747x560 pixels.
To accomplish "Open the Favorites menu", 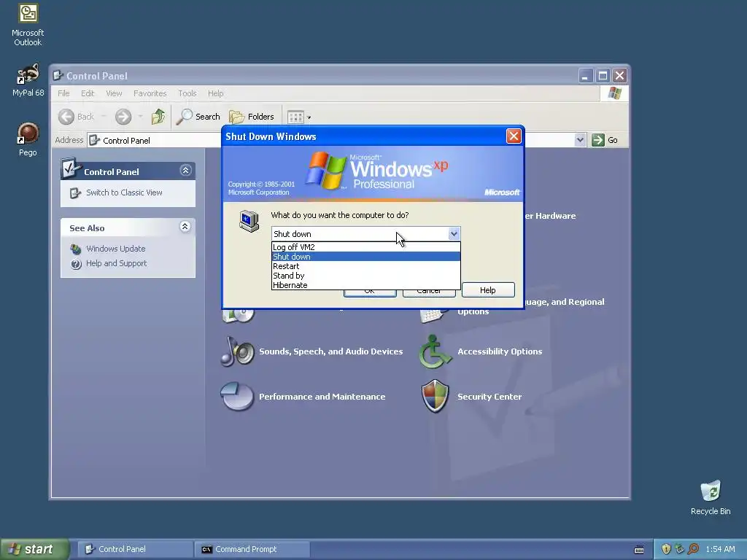I will coord(150,93).
